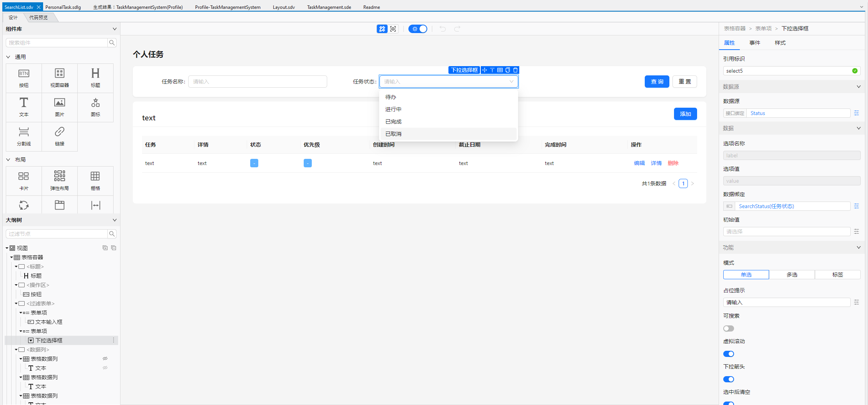Select the 按钮 component in the component library
Viewport: 868px width, 405px height.
point(23,78)
